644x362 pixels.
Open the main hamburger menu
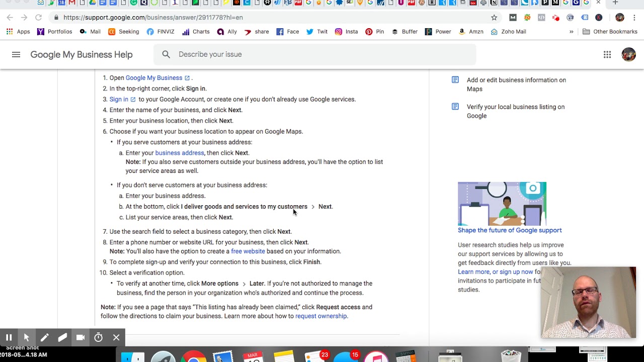coord(16,54)
